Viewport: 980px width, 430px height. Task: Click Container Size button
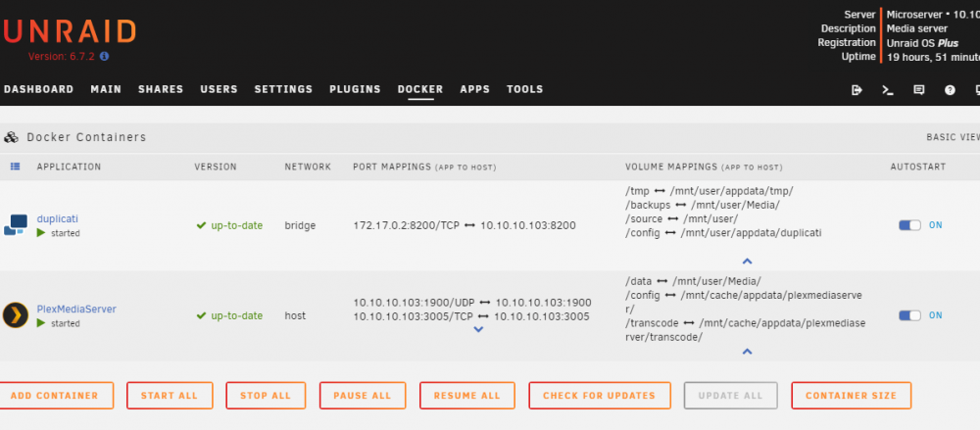point(852,396)
